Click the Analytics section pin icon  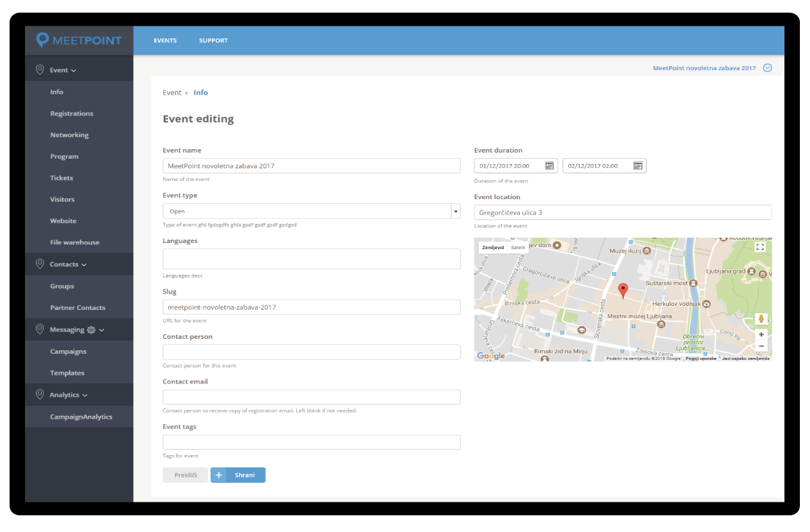tap(40, 394)
